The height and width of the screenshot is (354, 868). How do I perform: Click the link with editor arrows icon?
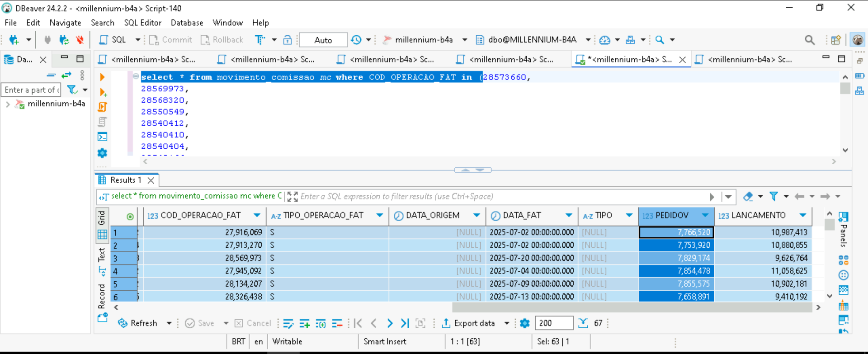click(66, 75)
